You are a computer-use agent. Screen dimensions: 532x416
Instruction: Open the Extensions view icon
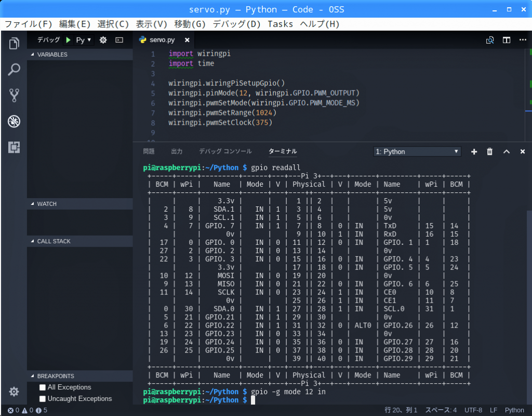tap(14, 148)
